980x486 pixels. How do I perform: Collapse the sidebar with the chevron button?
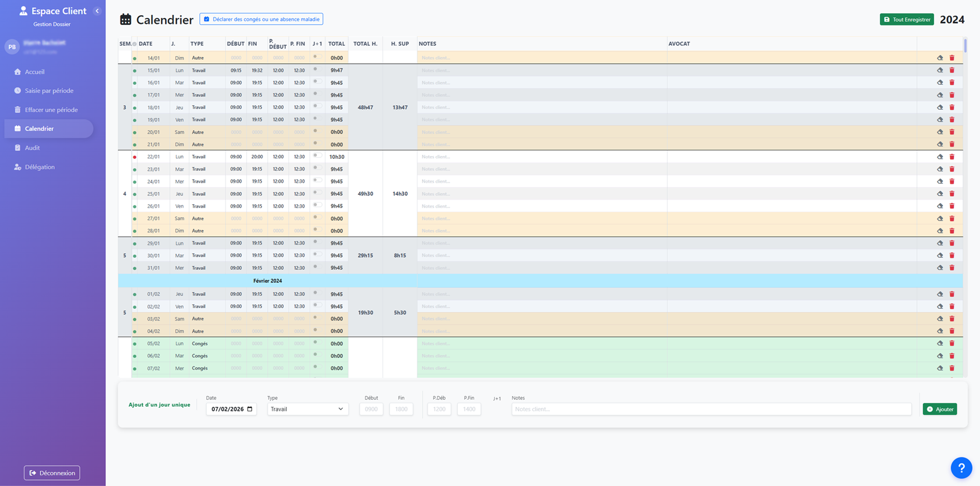pyautogui.click(x=97, y=11)
